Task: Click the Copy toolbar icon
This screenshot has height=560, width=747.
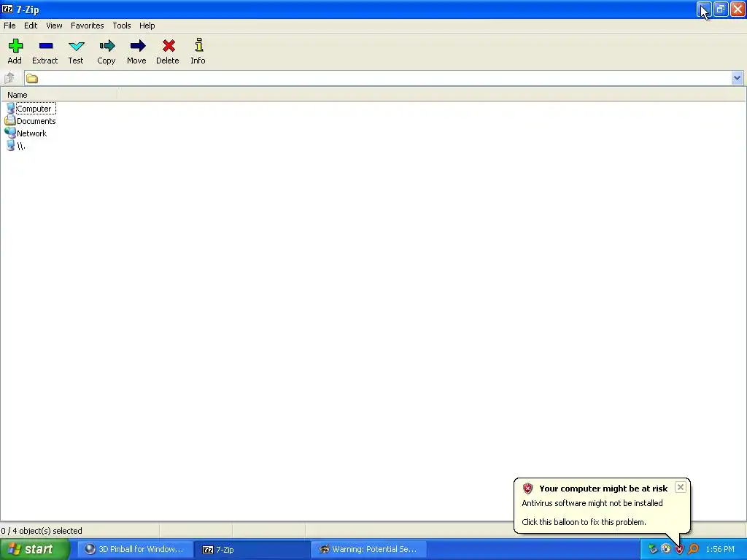Action: [107, 46]
